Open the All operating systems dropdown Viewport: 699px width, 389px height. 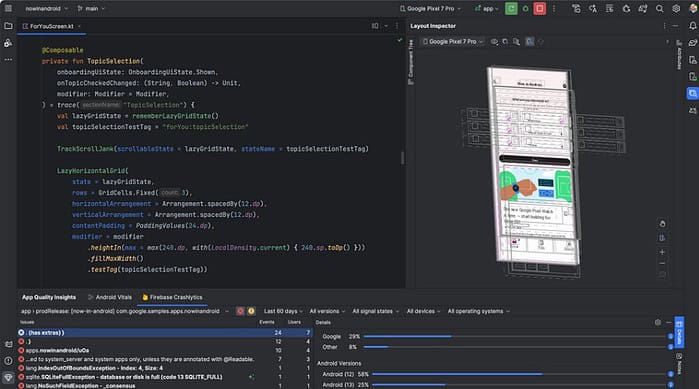[478, 311]
